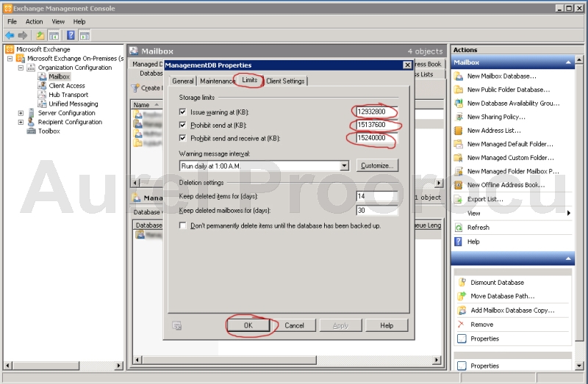
Task: Open the Help menu
Action: pos(79,22)
